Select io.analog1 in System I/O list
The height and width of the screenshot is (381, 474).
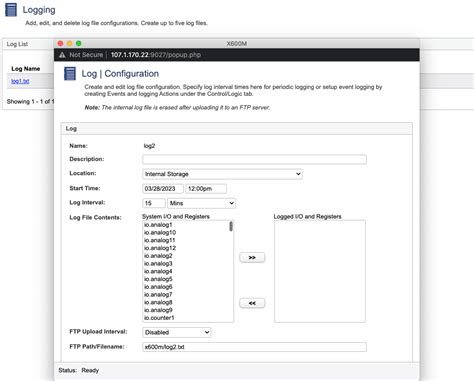[x=185, y=225]
